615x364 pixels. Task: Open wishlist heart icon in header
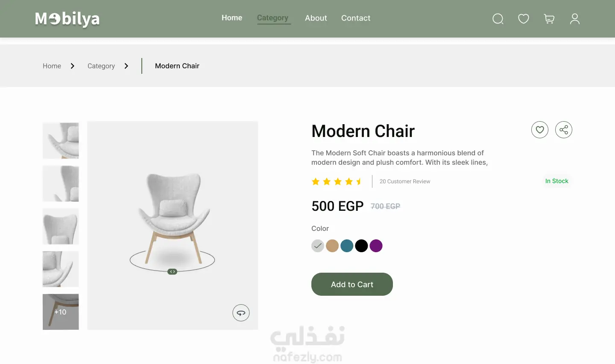click(524, 19)
